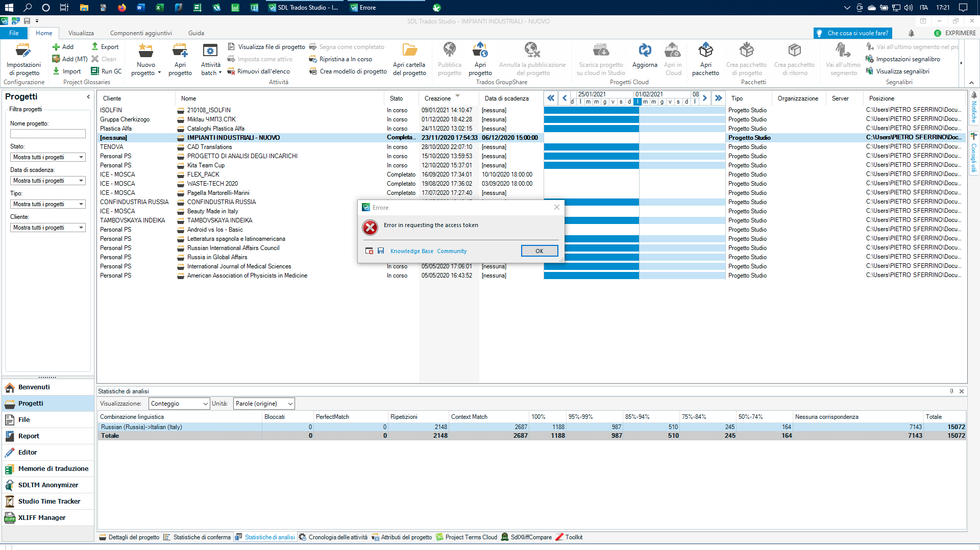
Task: Click the copy details icon in Errore dialog
Action: pyautogui.click(x=369, y=251)
